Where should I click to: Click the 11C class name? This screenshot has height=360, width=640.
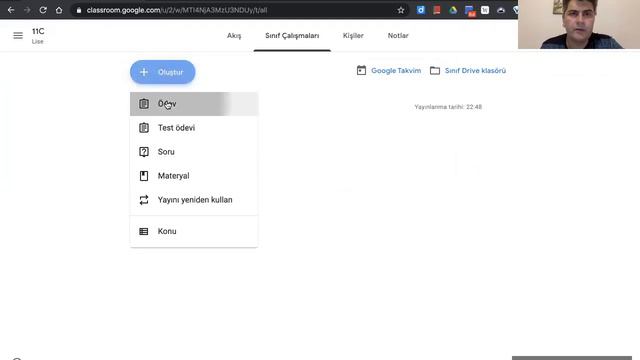click(x=38, y=31)
